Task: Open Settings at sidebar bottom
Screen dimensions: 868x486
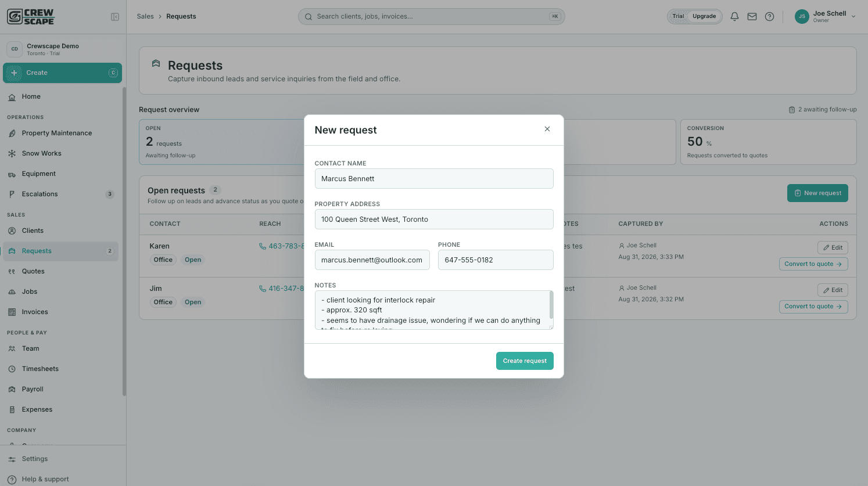Action: click(62, 459)
